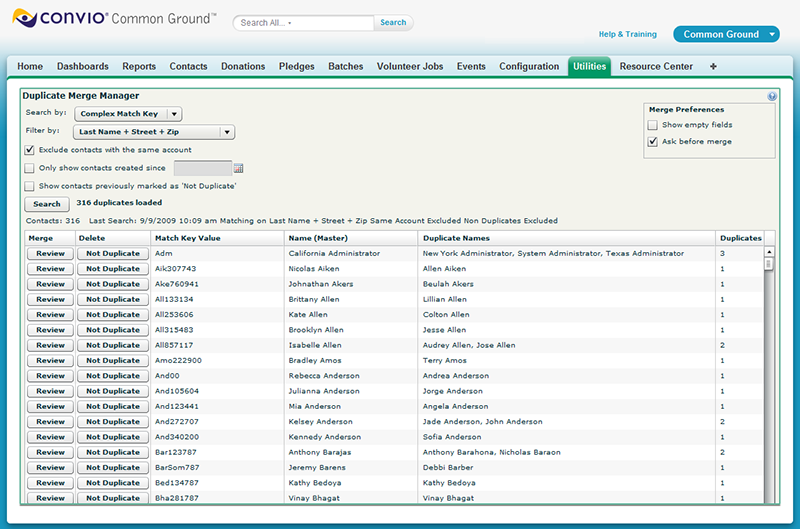Enable show contacts previously marked Not Duplicate
Screen dimensions: 800x529
tap(29, 186)
